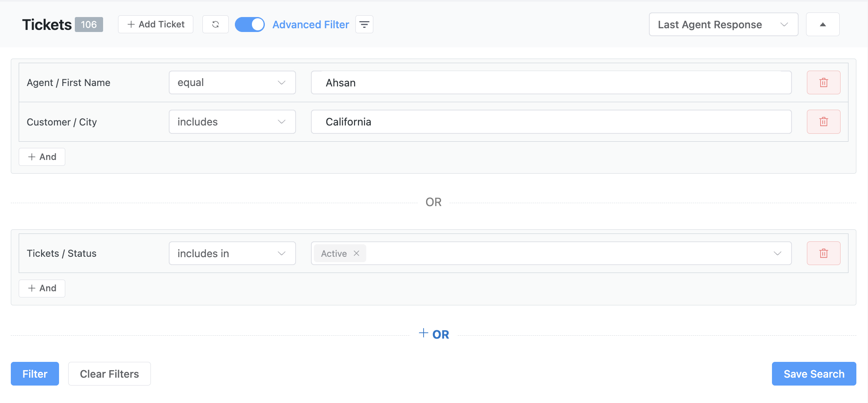Delete the Customer / City filter row

pyautogui.click(x=824, y=121)
